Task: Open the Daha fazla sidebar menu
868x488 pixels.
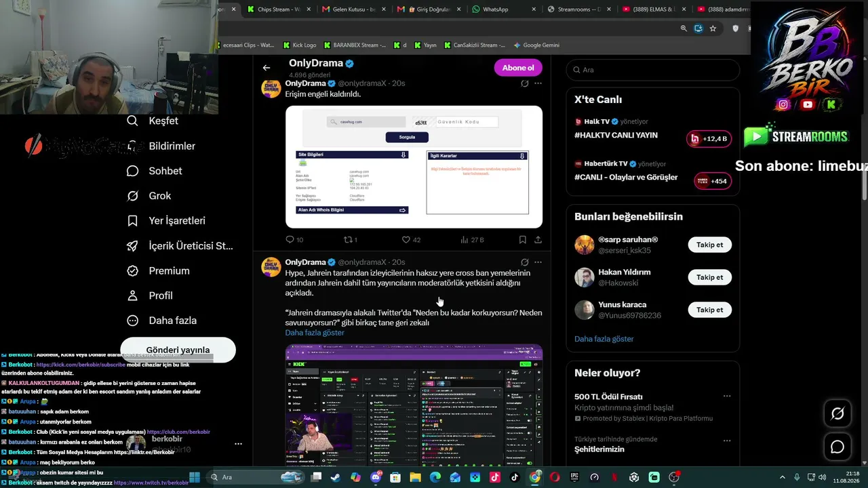Action: point(162,321)
